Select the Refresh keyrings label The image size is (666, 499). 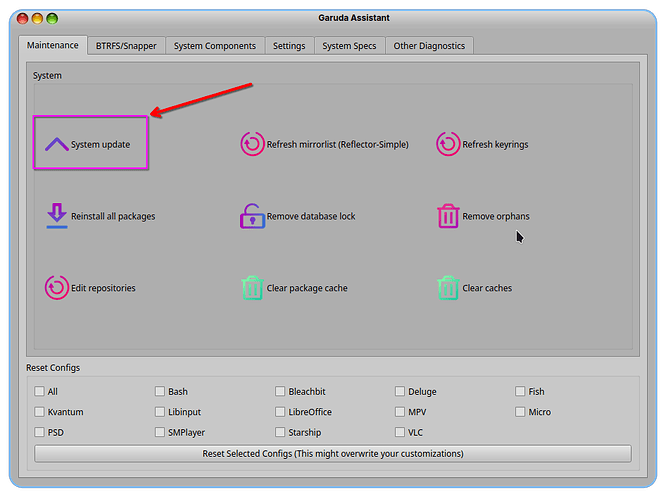click(495, 144)
